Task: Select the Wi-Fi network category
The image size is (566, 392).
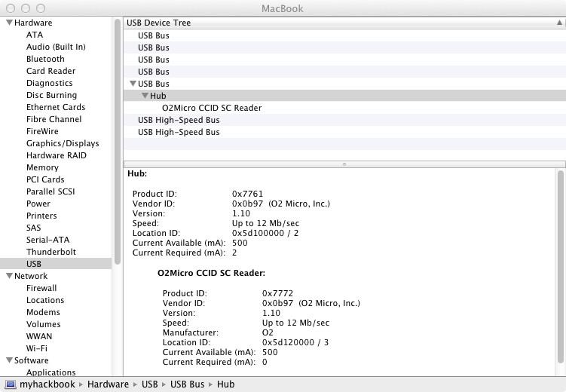Action: [36, 348]
